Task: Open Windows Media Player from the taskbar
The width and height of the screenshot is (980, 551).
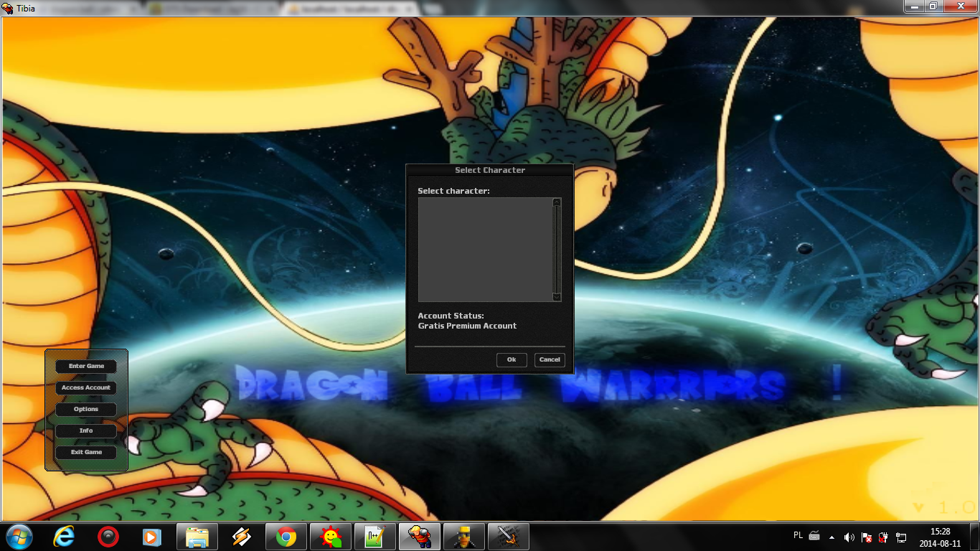Action: point(151,536)
